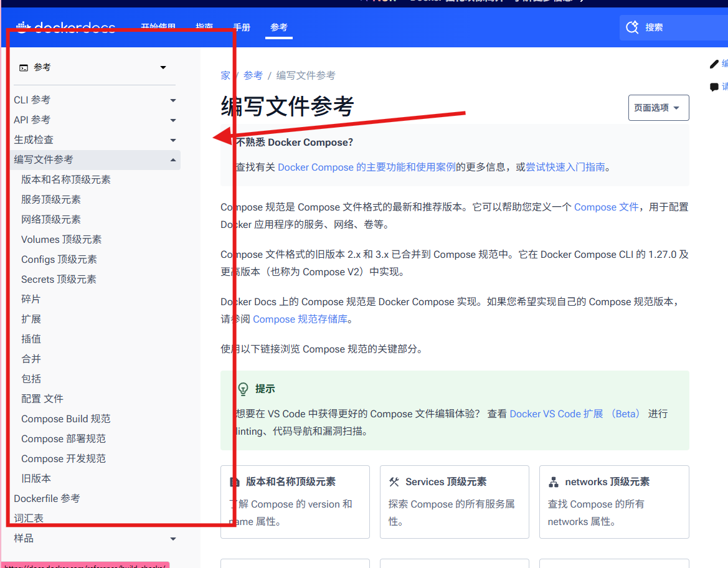Open 网络顶级元素 sidebar item

tap(51, 220)
